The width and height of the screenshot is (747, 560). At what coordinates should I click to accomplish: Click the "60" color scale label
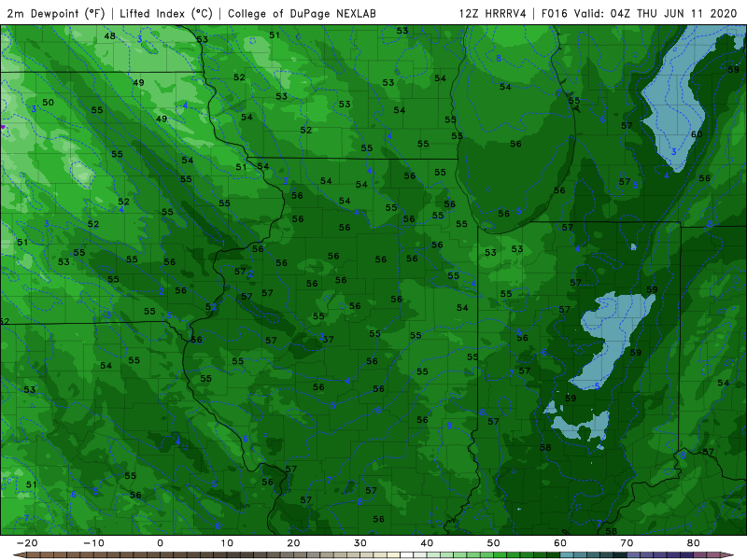[x=560, y=543]
